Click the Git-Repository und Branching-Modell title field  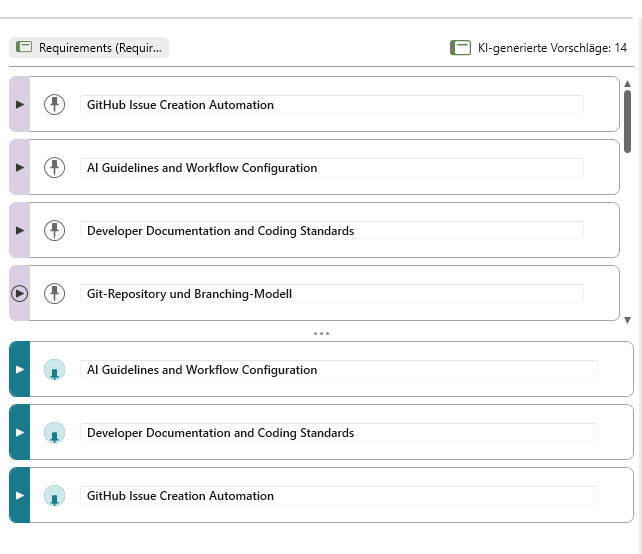click(x=332, y=294)
